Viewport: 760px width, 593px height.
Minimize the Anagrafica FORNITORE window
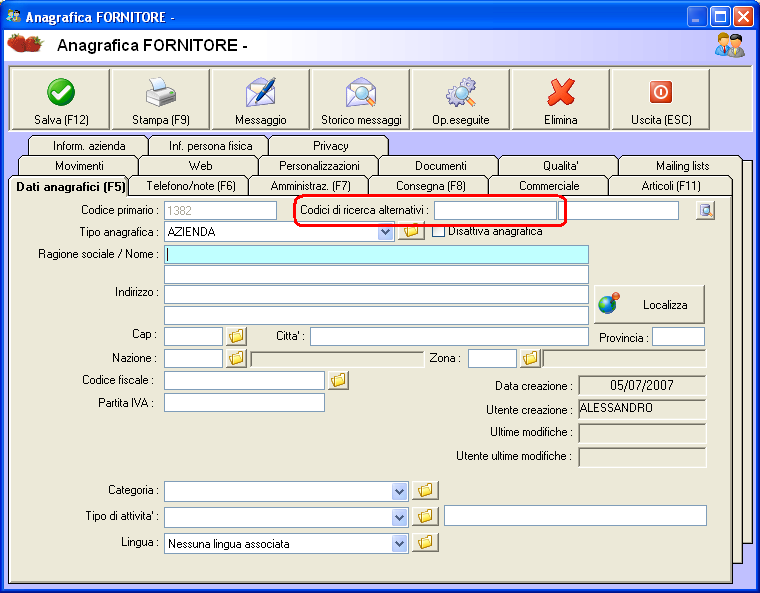pyautogui.click(x=697, y=17)
